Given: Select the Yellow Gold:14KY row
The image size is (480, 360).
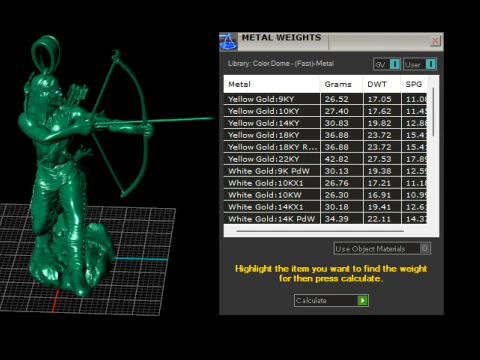Looking at the screenshot, I should pyautogui.click(x=325, y=123).
